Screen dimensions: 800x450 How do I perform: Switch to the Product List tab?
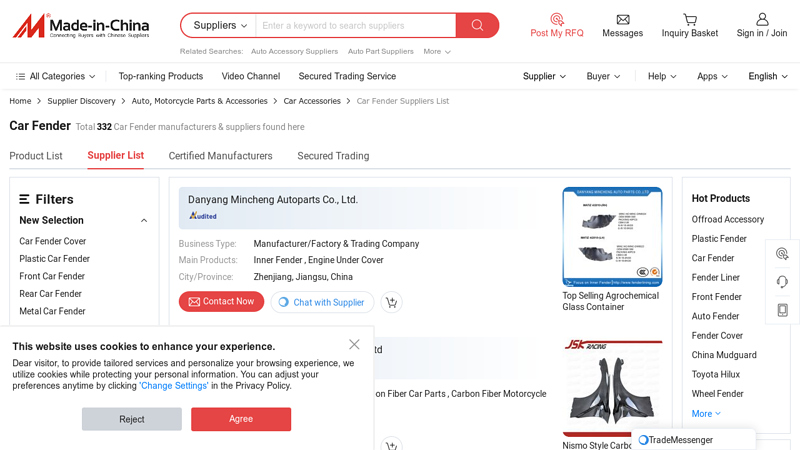click(x=36, y=156)
